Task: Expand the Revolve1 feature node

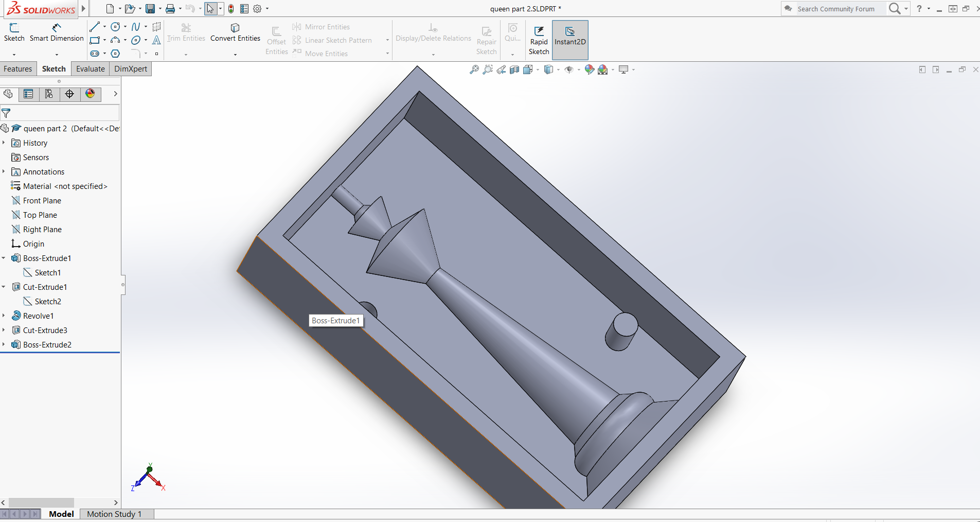Action: (4, 316)
